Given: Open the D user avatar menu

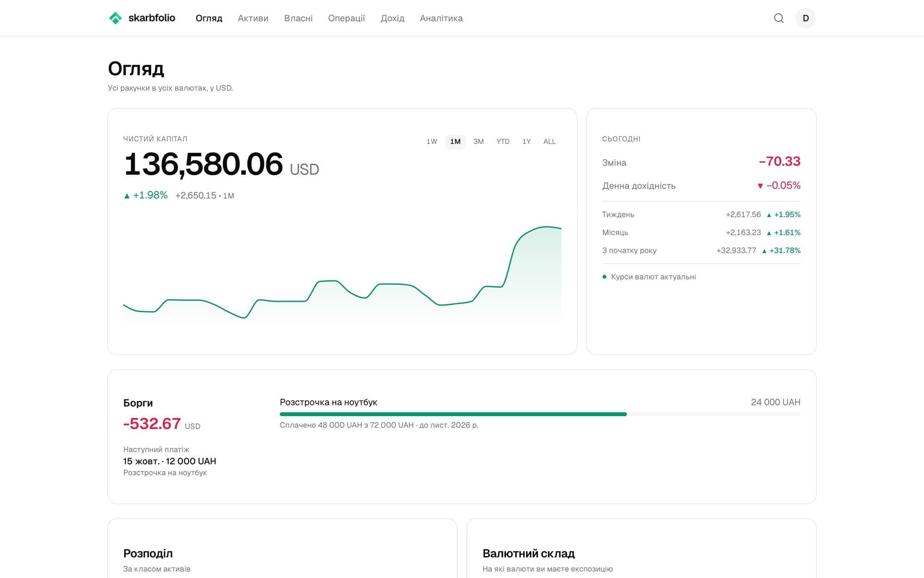Looking at the screenshot, I should click(806, 18).
